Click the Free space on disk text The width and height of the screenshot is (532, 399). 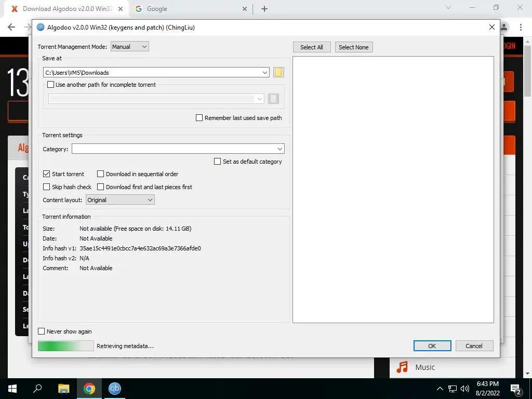[x=153, y=229]
